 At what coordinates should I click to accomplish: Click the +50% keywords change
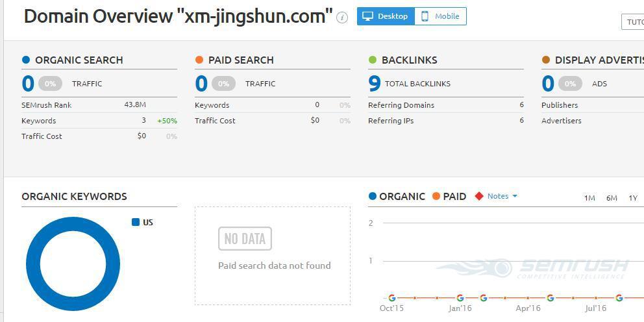[167, 121]
